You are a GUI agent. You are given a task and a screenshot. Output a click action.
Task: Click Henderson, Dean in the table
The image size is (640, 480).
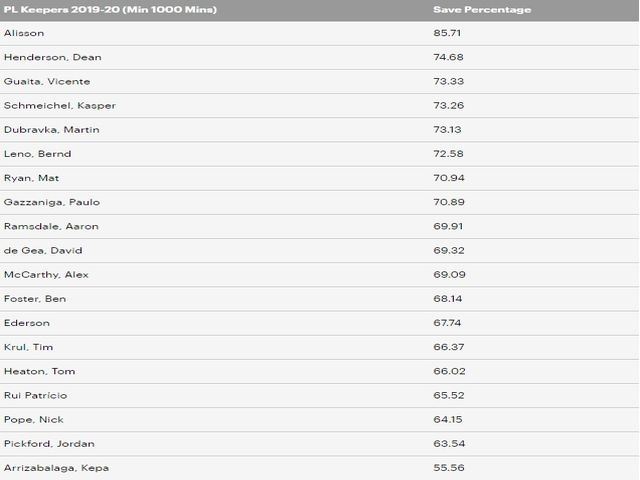pos(52,57)
